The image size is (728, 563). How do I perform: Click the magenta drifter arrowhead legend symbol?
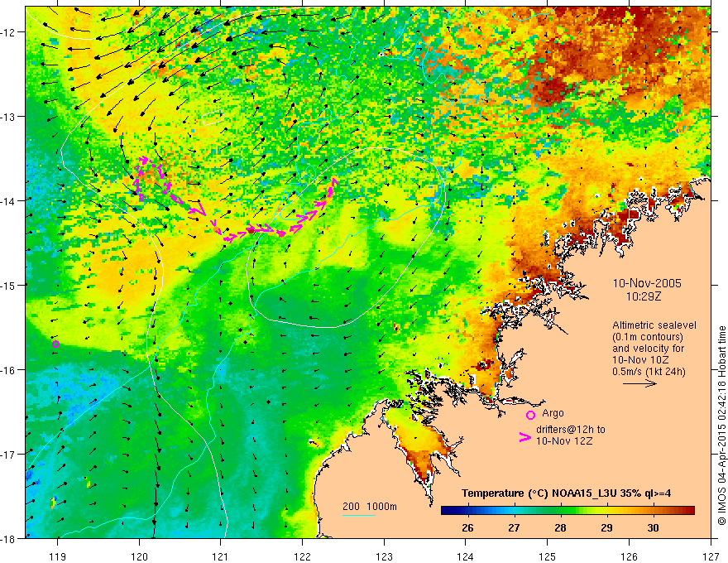525,437
